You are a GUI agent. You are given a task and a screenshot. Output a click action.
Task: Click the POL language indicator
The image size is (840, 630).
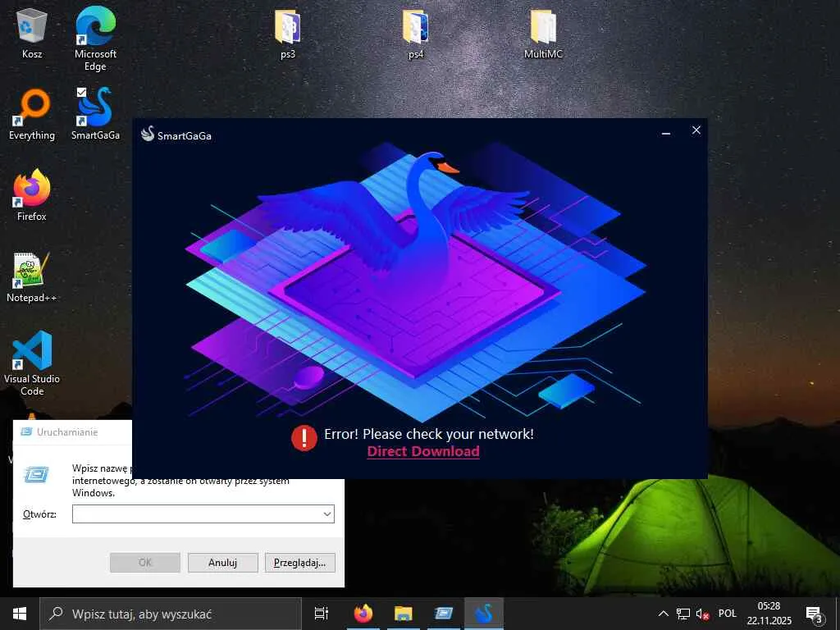tap(728, 614)
